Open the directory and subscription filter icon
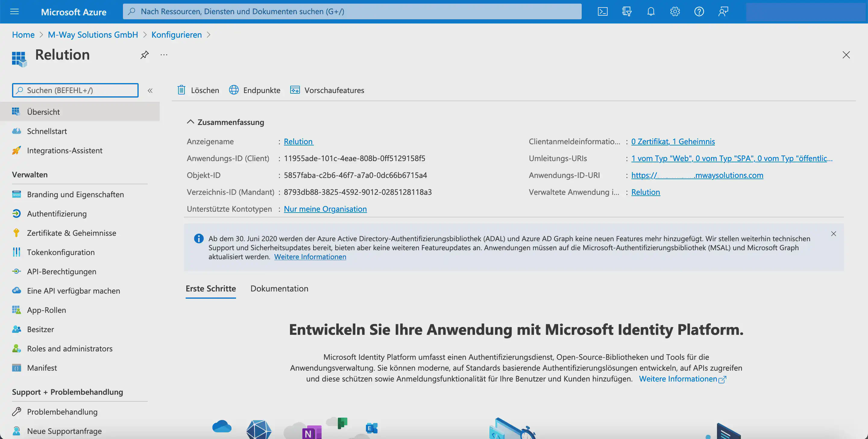Image resolution: width=868 pixels, height=439 pixels. coord(626,12)
